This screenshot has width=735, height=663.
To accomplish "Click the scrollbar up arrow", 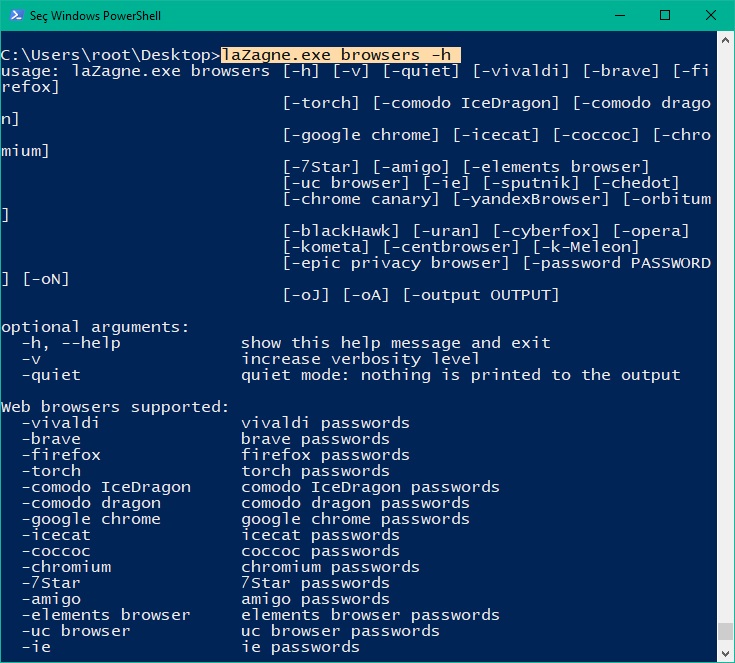I will 725,41.
